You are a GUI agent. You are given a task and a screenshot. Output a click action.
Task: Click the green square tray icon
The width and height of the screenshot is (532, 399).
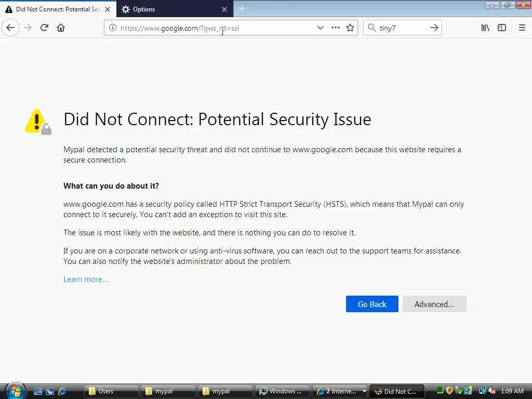[440, 391]
